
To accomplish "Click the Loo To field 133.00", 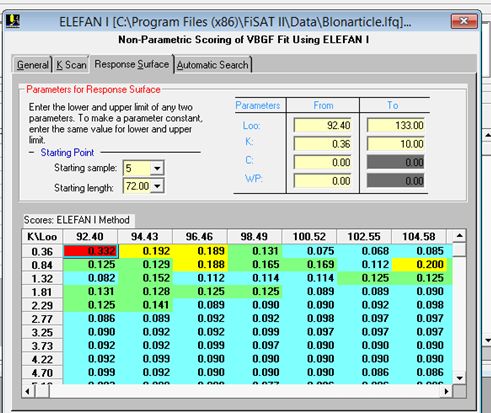I will 396,125.
